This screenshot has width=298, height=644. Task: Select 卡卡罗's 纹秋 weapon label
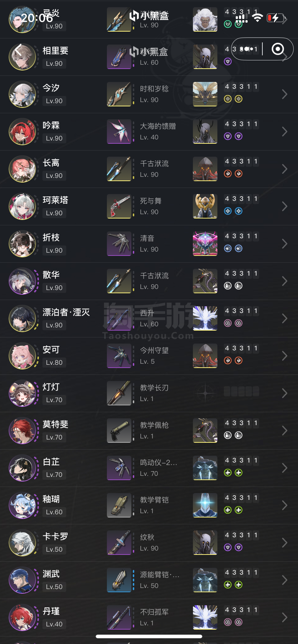pyautogui.click(x=147, y=537)
